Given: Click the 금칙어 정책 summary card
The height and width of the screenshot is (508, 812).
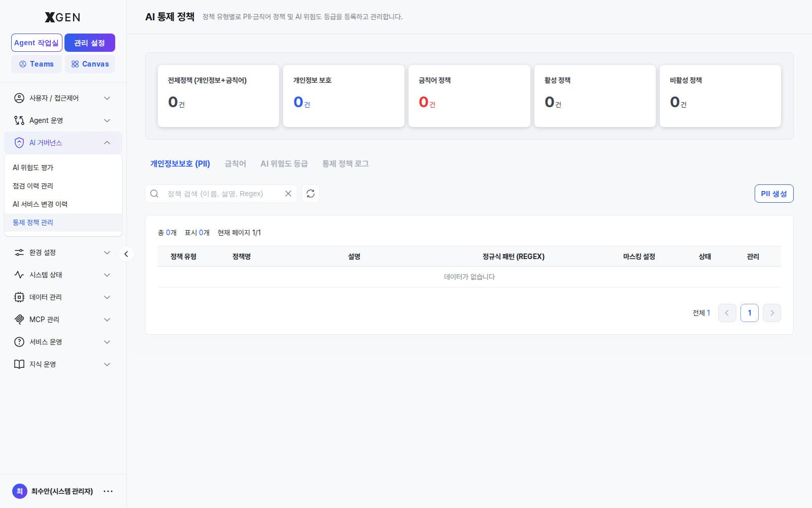Looking at the screenshot, I should 469,96.
